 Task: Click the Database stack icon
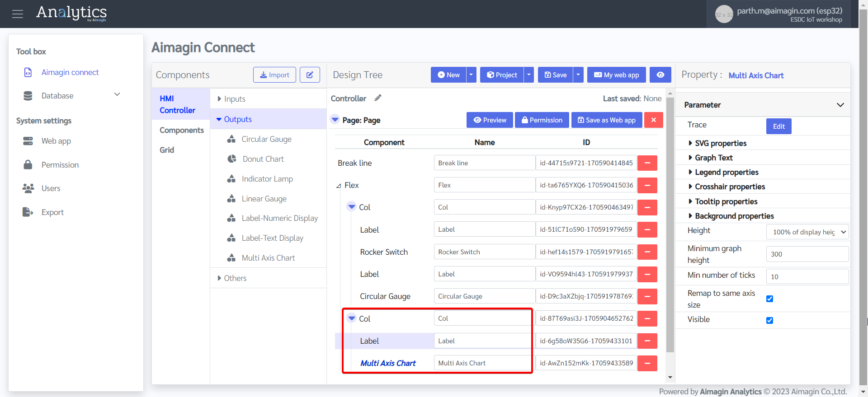pyautogui.click(x=28, y=96)
